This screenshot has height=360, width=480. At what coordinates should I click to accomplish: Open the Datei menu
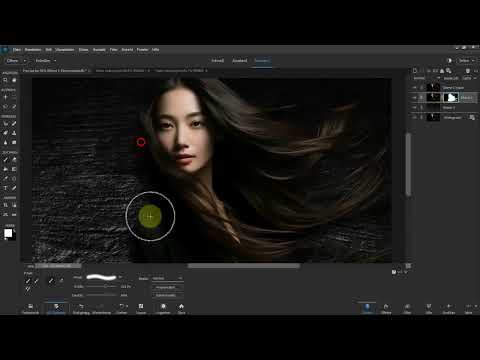click(x=17, y=50)
